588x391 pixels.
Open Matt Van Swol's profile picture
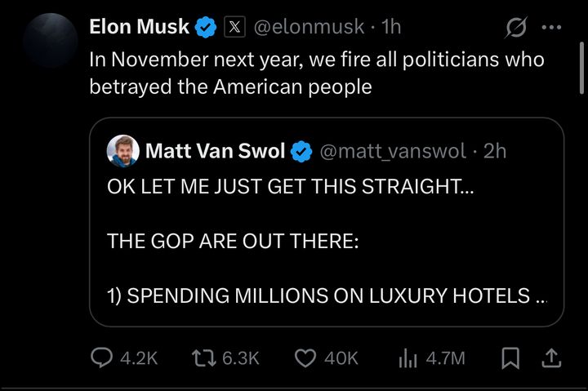122,150
